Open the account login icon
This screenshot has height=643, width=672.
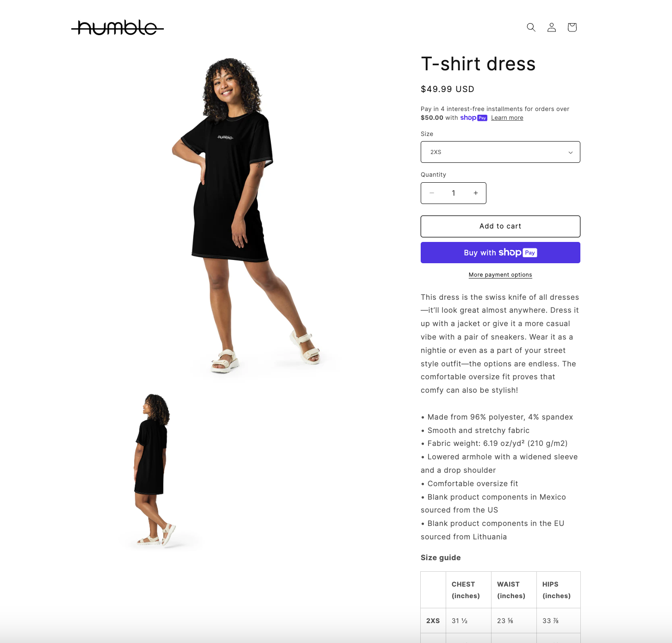tap(551, 27)
